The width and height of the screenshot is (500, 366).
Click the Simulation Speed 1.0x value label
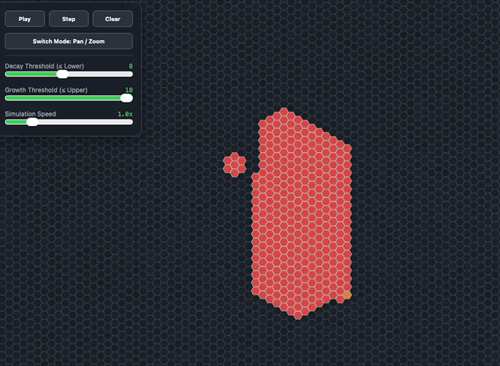[x=125, y=114]
